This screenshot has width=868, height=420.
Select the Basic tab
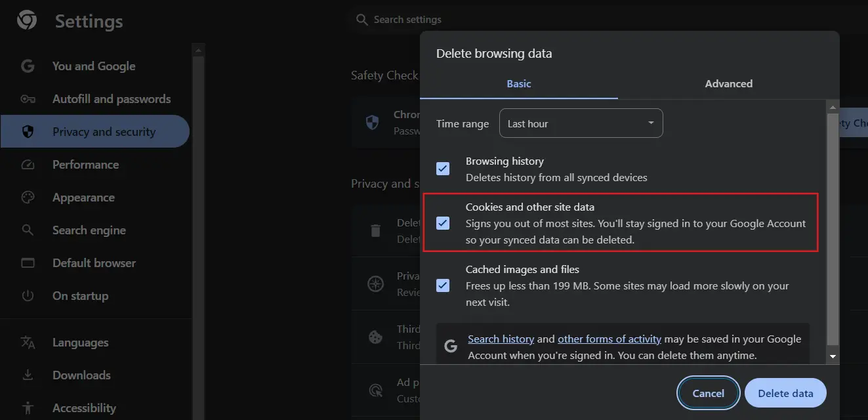pos(518,84)
